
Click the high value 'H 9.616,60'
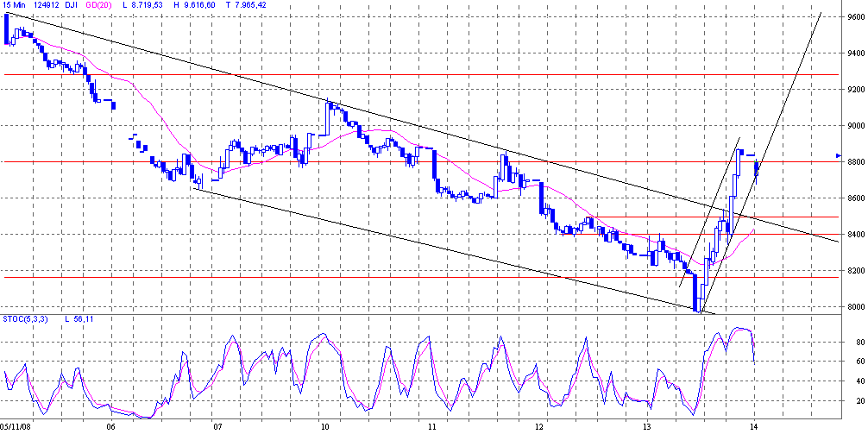194,4
